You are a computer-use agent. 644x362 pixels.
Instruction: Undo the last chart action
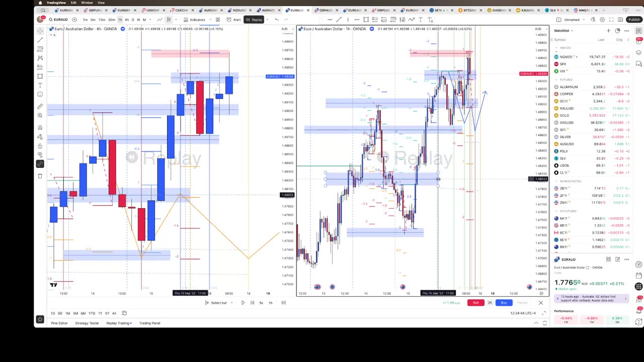pos(276,20)
